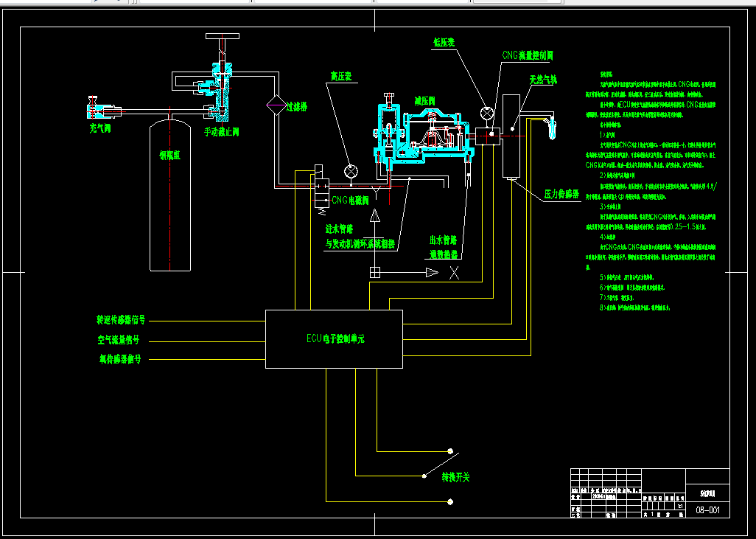
Task: Click the scale value 1:1 in the title block
Action: (680, 506)
